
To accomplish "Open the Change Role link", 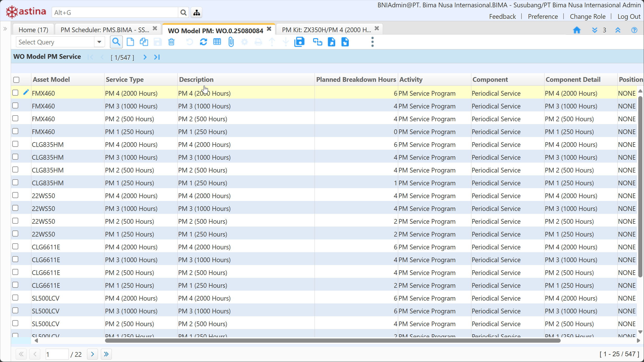I will pos(587,16).
